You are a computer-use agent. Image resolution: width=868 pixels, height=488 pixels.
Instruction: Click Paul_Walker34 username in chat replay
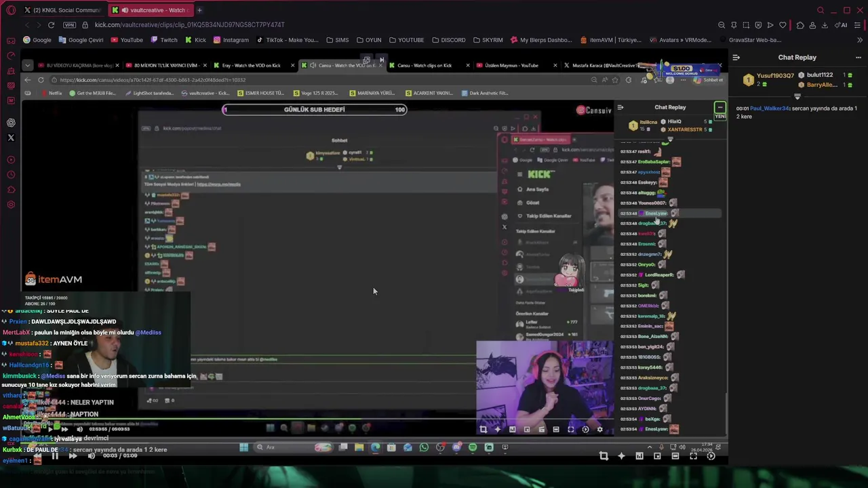pyautogui.click(x=770, y=108)
